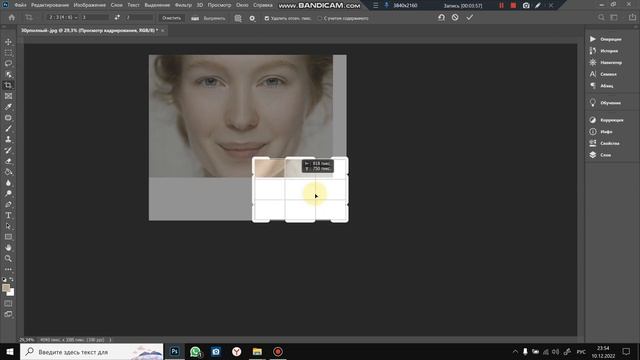Screen dimensions: 640x360
Task: Select the Move tool
Action: point(8,42)
